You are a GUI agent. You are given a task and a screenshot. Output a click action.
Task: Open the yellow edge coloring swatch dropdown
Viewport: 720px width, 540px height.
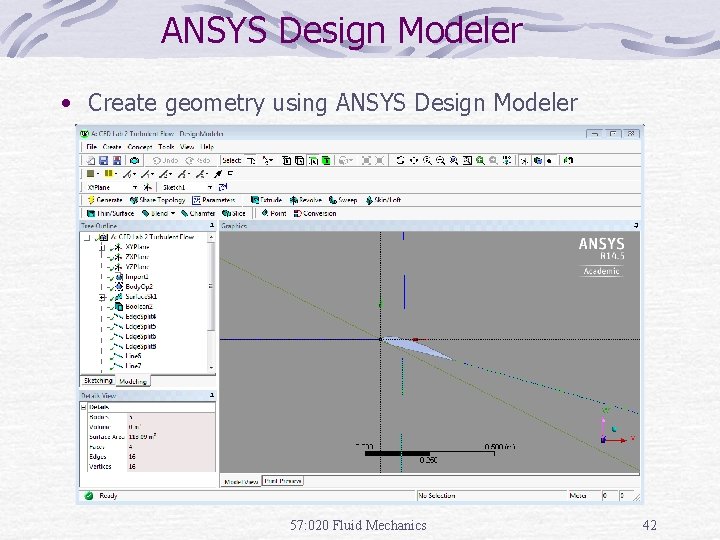[111, 174]
